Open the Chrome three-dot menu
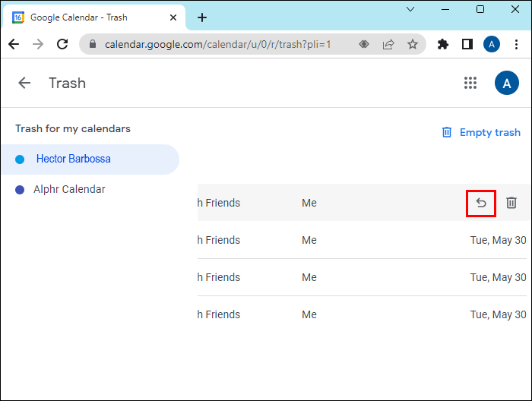532x401 pixels. tap(517, 44)
